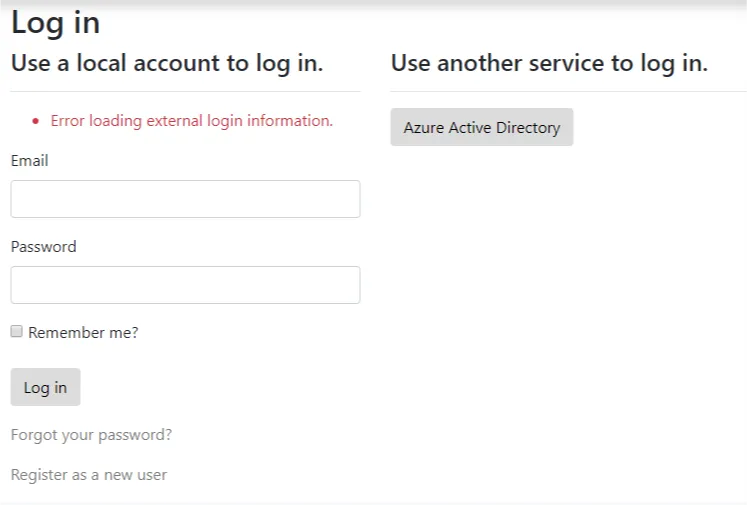Follow the Register as a new user link
This screenshot has width=747, height=505.
[89, 475]
